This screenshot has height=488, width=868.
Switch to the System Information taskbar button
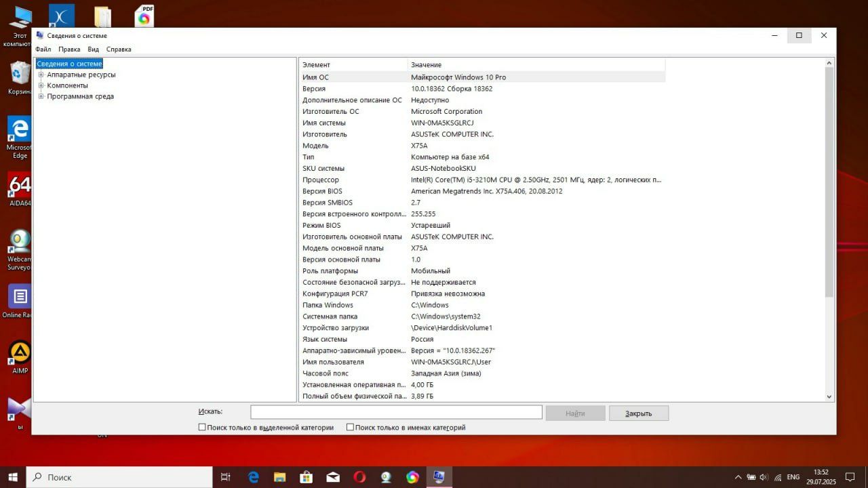point(439,477)
